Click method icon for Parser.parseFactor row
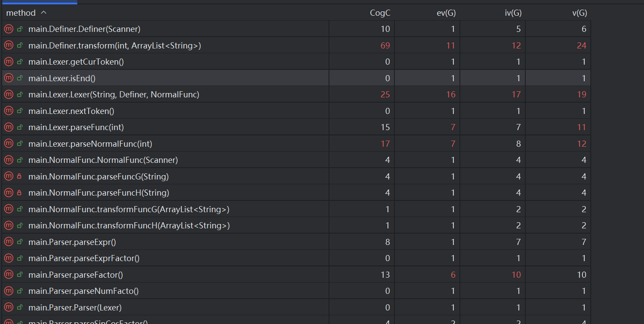This screenshot has width=644, height=324. pos(8,275)
